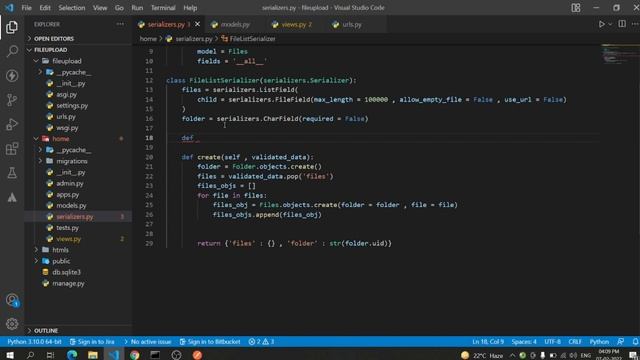640x360 pixels.
Task: Split the editor to the right
Action: pos(622,24)
